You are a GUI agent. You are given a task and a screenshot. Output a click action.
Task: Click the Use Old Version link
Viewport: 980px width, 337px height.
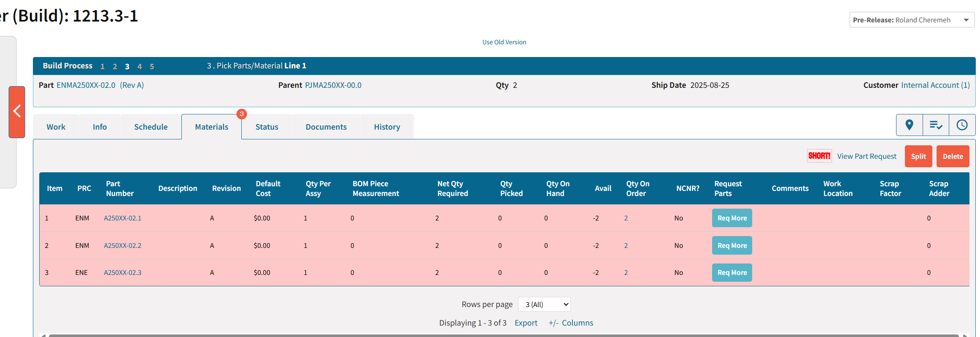[504, 42]
